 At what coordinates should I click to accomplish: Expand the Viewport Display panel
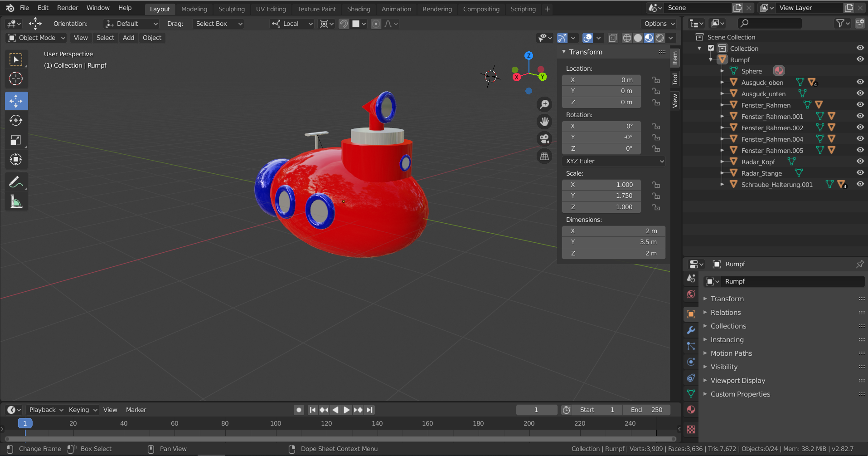[x=737, y=380]
